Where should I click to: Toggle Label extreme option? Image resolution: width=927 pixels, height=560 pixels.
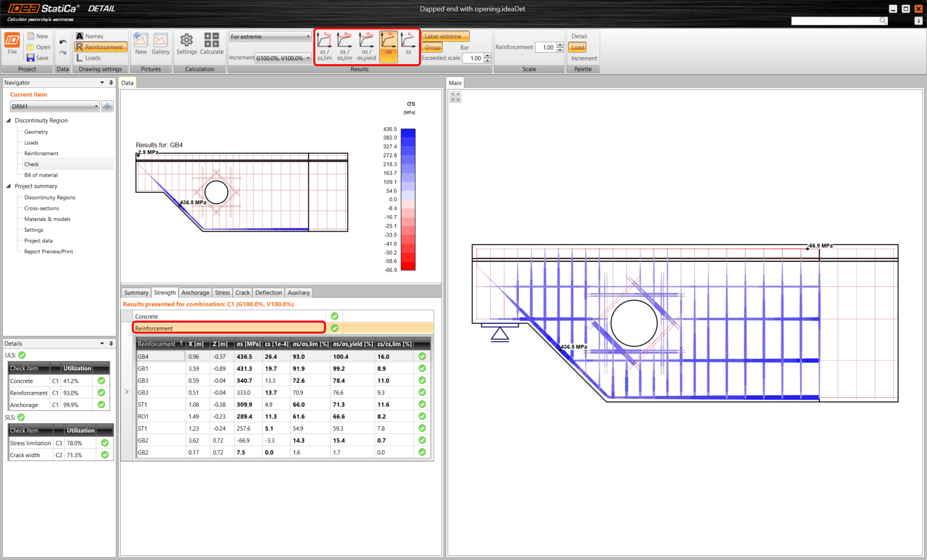pyautogui.click(x=445, y=36)
